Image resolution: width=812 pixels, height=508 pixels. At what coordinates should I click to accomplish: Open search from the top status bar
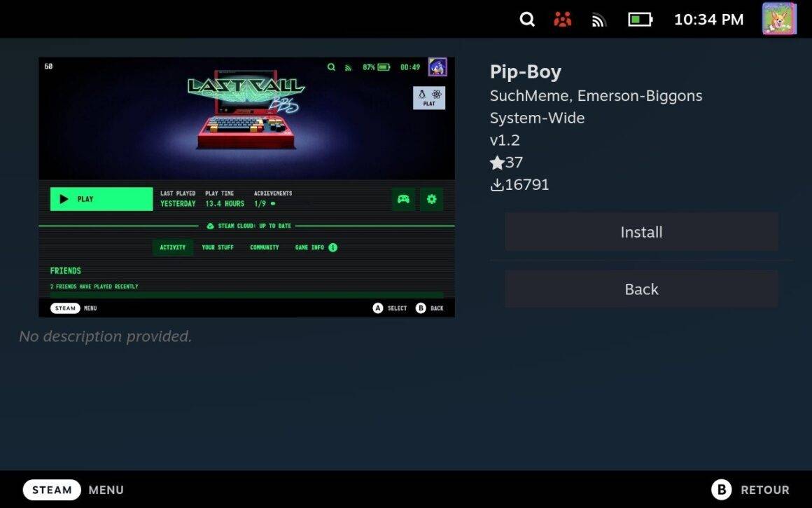click(527, 20)
